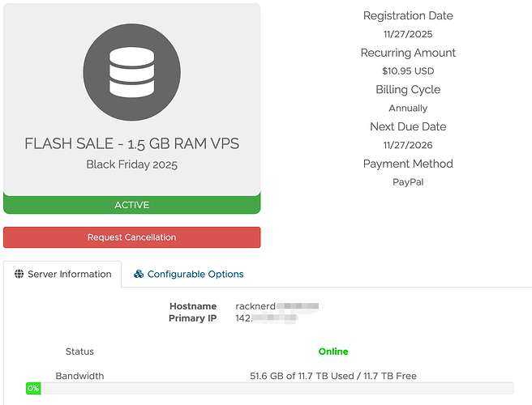Viewport: 532px width, 405px height.
Task: Switch to the Configurable Options tab
Action: coord(189,274)
